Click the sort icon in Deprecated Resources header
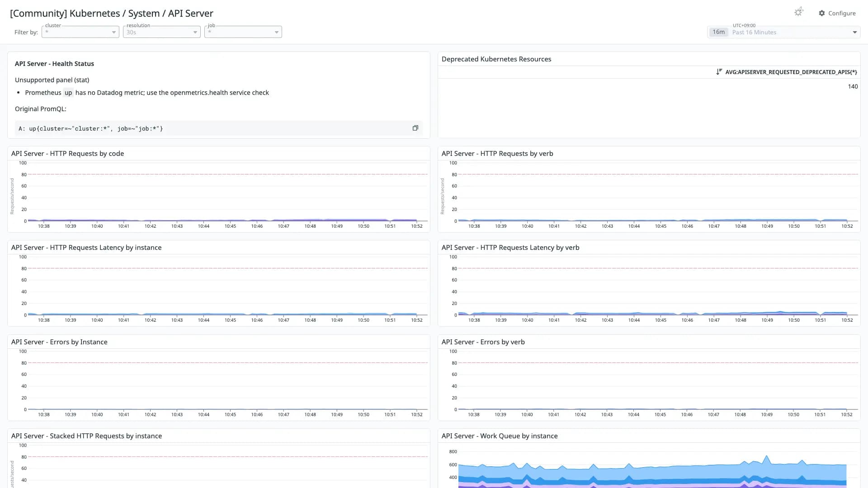 719,72
